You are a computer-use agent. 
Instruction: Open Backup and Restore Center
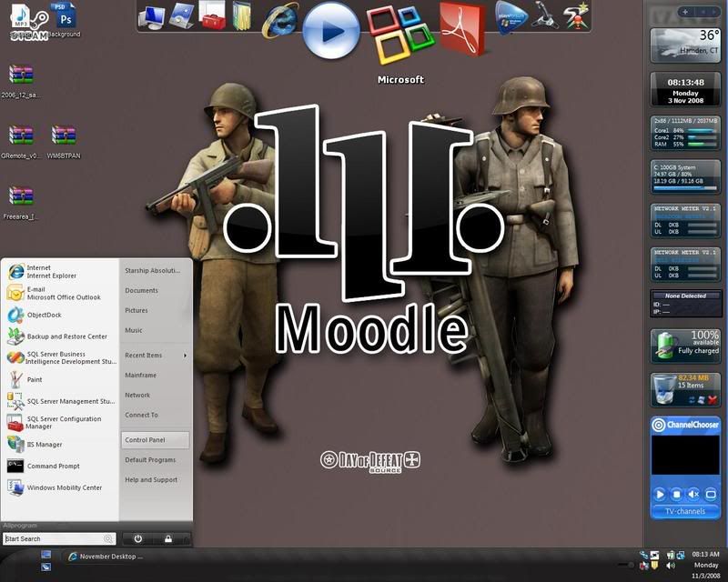(x=60, y=336)
